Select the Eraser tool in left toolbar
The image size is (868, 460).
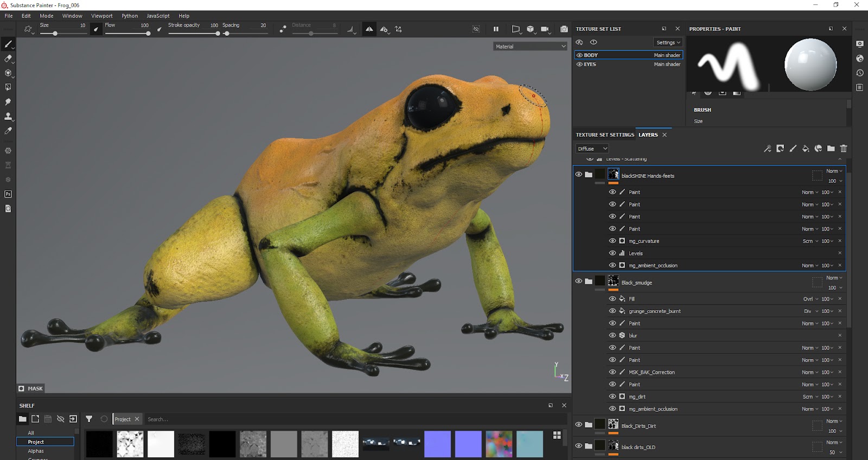pos(8,59)
